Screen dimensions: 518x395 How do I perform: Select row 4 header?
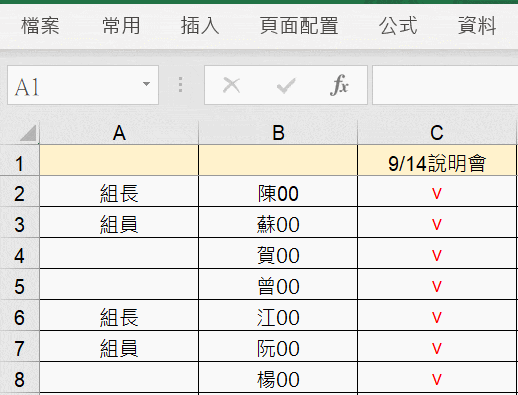pyautogui.click(x=19, y=253)
